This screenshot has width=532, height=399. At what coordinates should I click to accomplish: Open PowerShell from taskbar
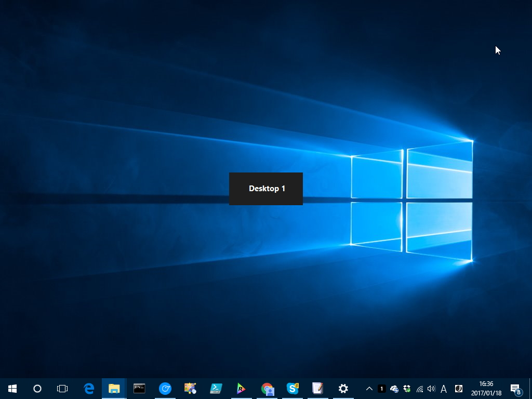216,389
